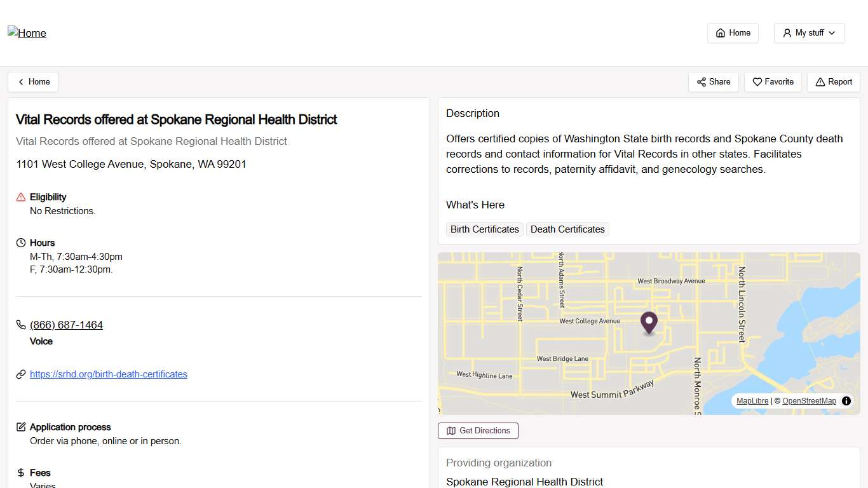This screenshot has height=488, width=868.
Task: Expand the My stuff chevron arrow
Action: click(x=832, y=33)
